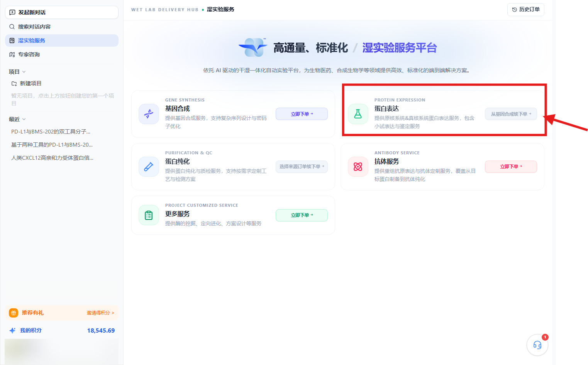Click the history clock icon at top right

click(514, 10)
